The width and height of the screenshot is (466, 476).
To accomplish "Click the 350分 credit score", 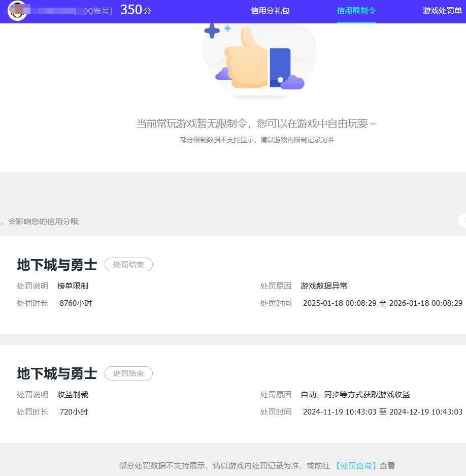I will (x=136, y=10).
